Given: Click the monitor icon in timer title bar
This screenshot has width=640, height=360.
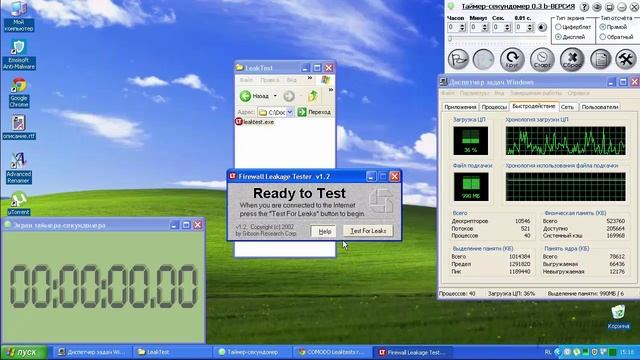Looking at the screenshot, I should pyautogui.click(x=610, y=7).
